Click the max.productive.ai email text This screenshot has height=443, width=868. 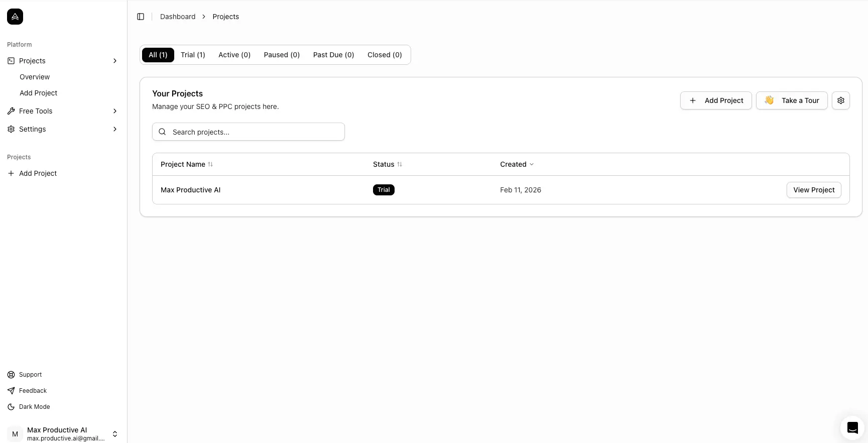pos(66,438)
